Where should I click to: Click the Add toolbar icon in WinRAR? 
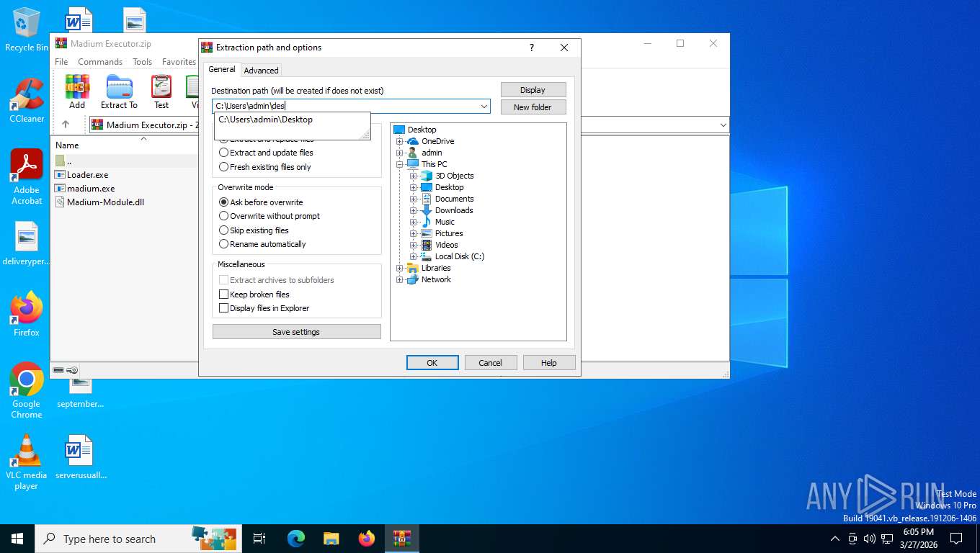coord(77,91)
